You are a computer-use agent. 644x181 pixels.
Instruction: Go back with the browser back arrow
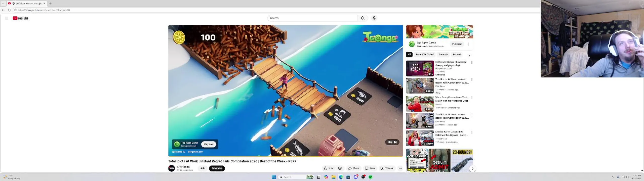coord(3,10)
